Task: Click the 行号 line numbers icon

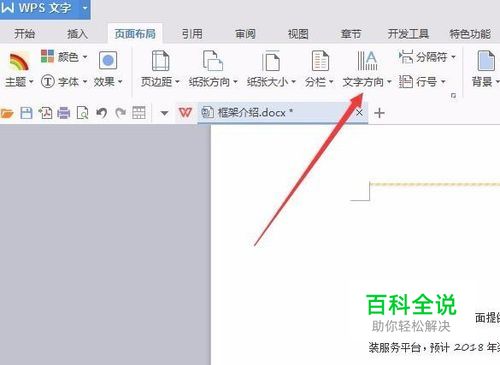Action: tap(406, 81)
